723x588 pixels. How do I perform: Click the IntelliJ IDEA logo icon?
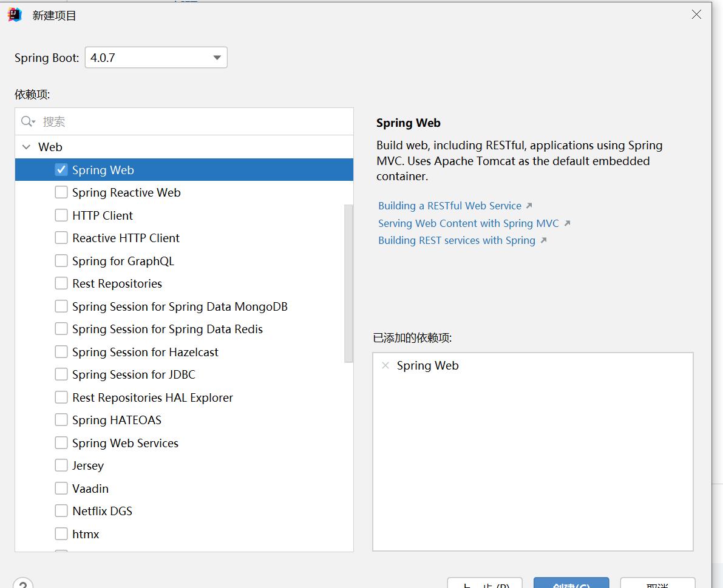(15, 15)
